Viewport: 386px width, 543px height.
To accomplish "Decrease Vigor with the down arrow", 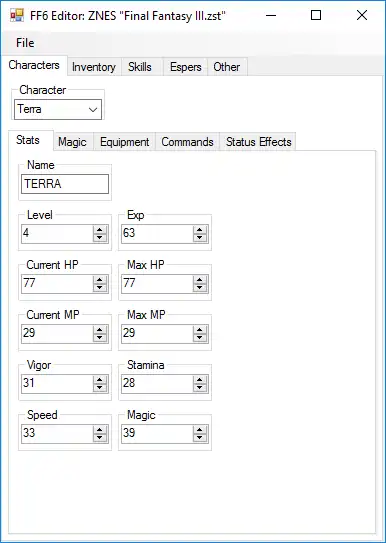I will (100, 388).
